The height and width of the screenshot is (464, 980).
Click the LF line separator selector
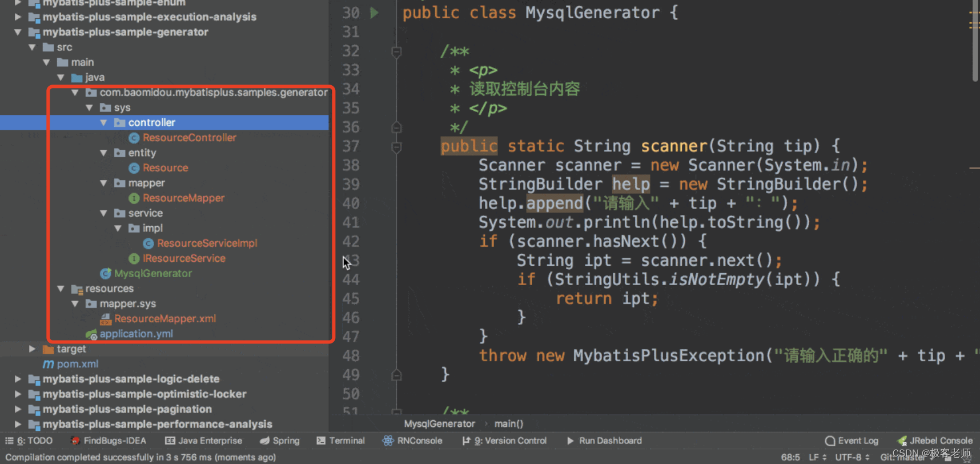pyautogui.click(x=817, y=457)
